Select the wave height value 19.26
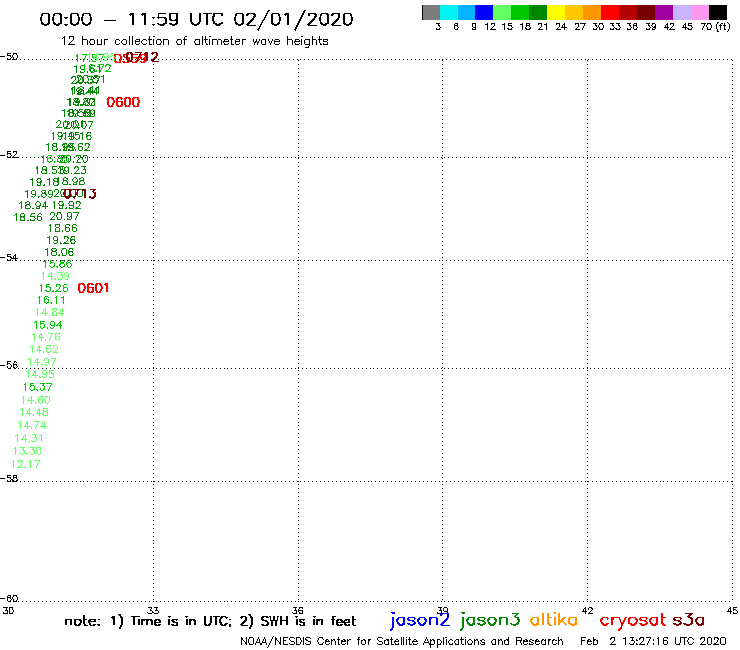The image size is (740, 650). (61, 240)
